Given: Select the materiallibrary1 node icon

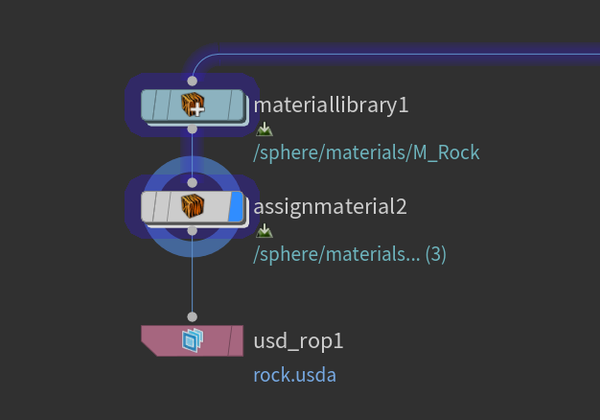Looking at the screenshot, I should pyautogui.click(x=192, y=104).
